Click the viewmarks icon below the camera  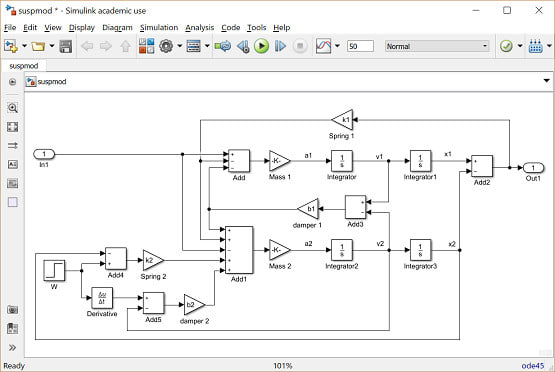pyautogui.click(x=12, y=328)
